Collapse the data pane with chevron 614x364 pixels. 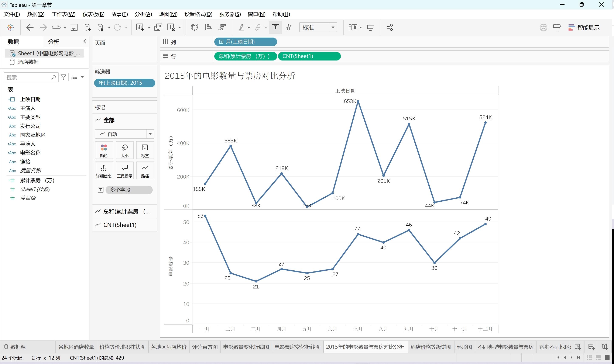(85, 41)
